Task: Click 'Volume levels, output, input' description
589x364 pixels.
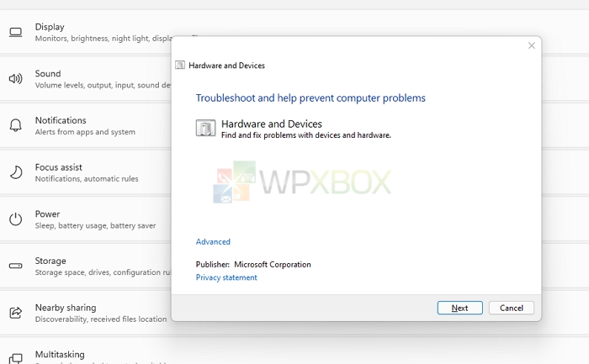Action: pos(103,85)
